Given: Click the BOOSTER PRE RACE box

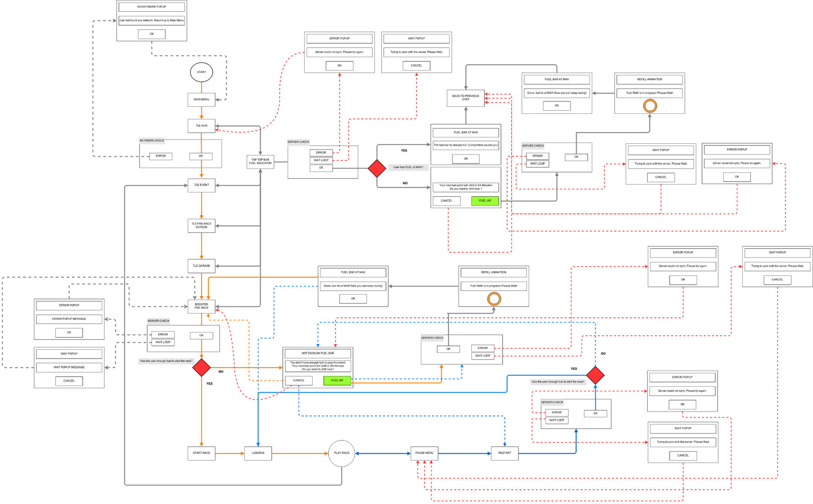Looking at the screenshot, I should point(201,306).
